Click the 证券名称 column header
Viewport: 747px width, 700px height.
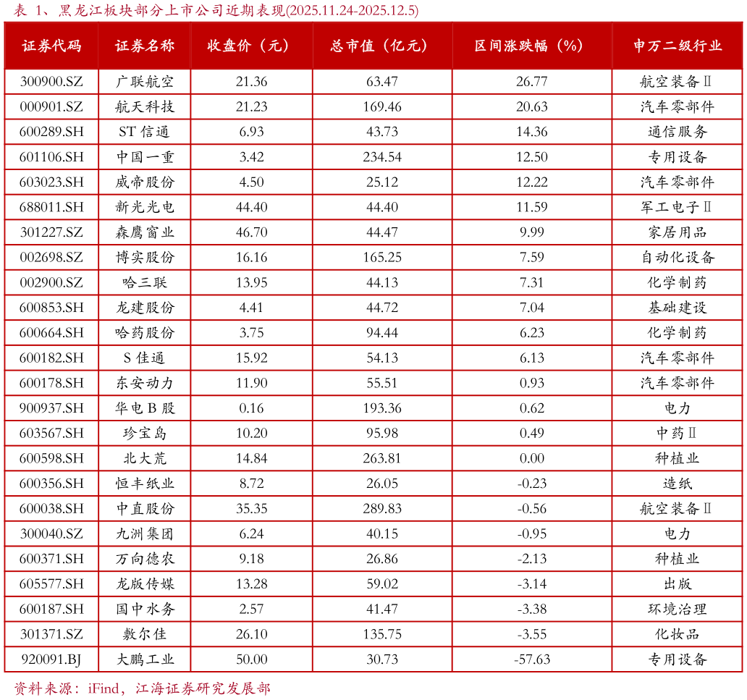(x=144, y=46)
